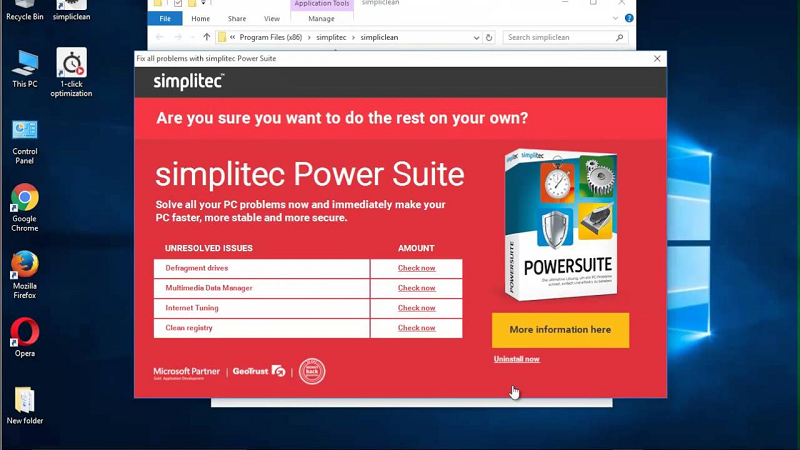Open the Opera browser desktop icon
This screenshot has width=800, height=450.
[24, 337]
